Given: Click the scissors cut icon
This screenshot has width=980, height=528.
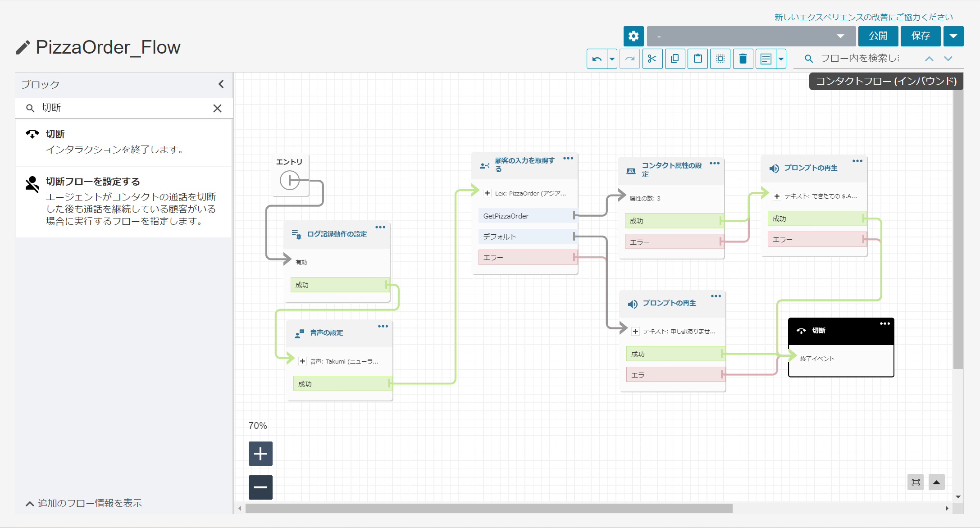Looking at the screenshot, I should click(652, 59).
